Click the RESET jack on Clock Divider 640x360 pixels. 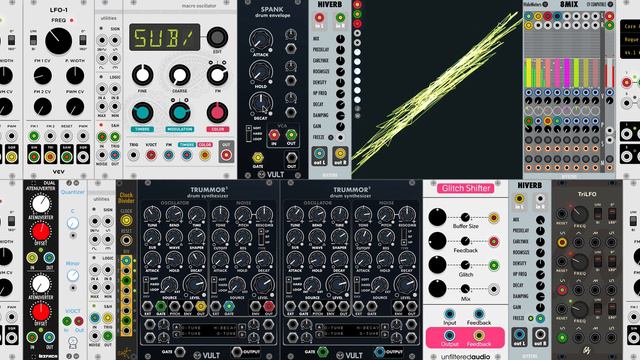point(126,240)
